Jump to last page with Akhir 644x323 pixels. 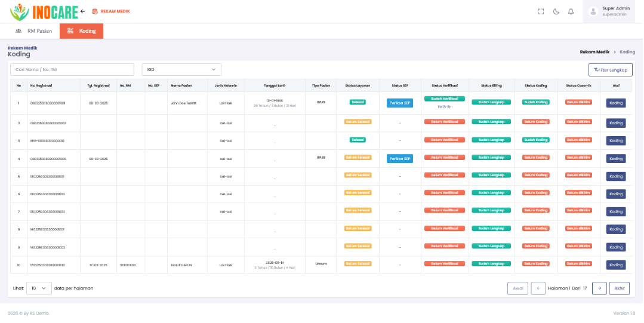coord(620,288)
